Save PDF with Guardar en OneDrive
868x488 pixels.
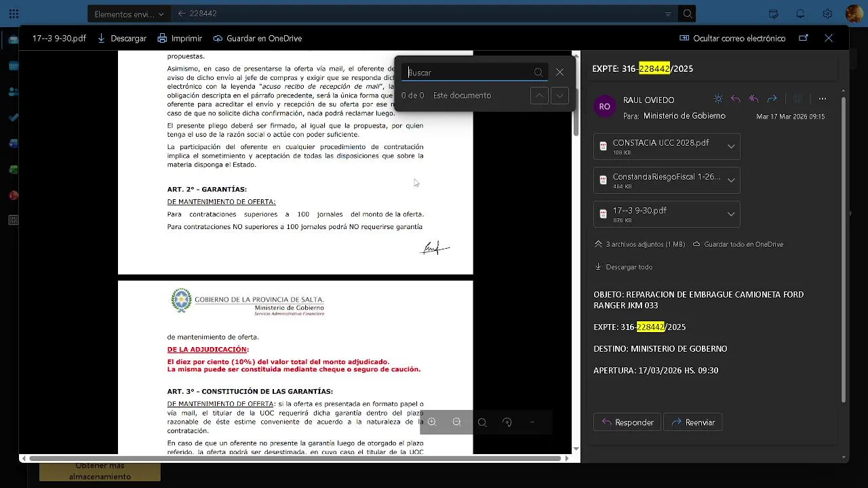257,39
